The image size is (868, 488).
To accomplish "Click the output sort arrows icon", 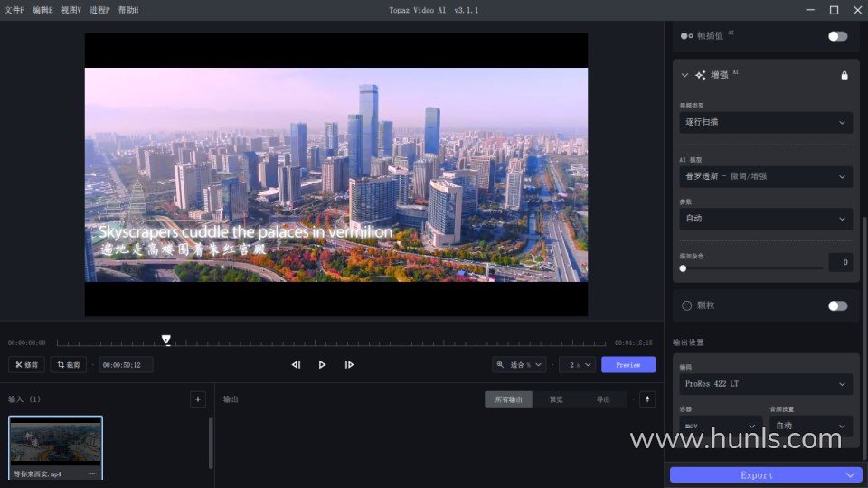I will pos(647,399).
